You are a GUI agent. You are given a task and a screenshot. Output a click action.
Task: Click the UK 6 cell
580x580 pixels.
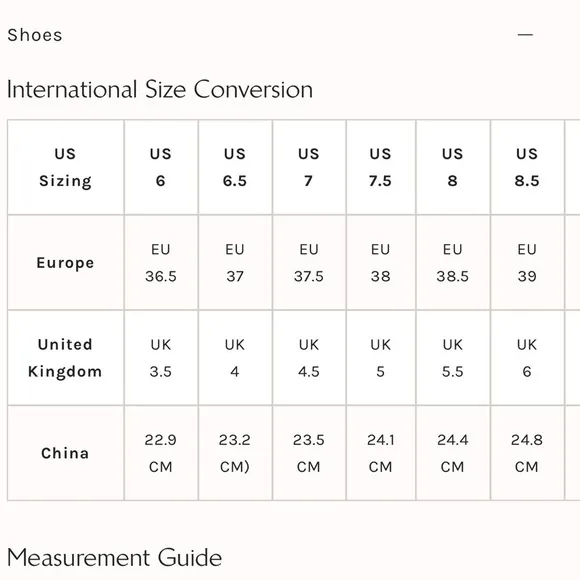pyautogui.click(x=527, y=358)
